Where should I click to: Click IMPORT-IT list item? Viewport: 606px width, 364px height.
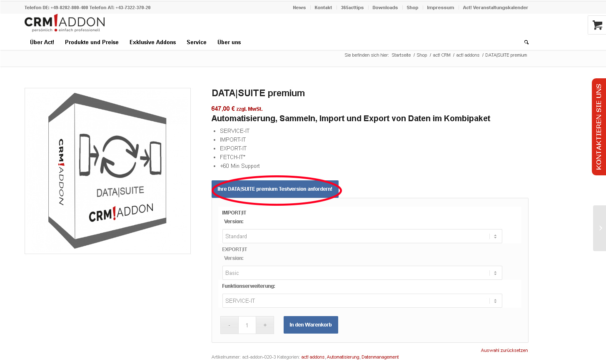233,140
